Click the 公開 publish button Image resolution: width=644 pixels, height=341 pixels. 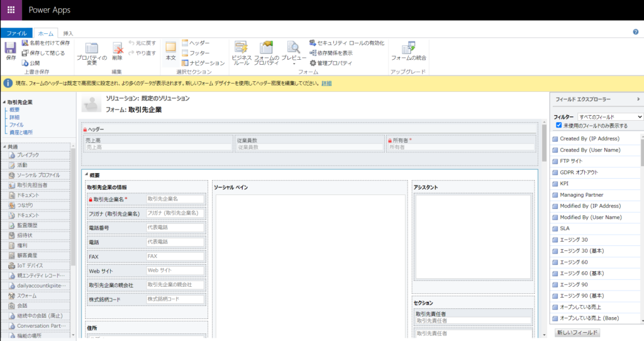coord(31,63)
